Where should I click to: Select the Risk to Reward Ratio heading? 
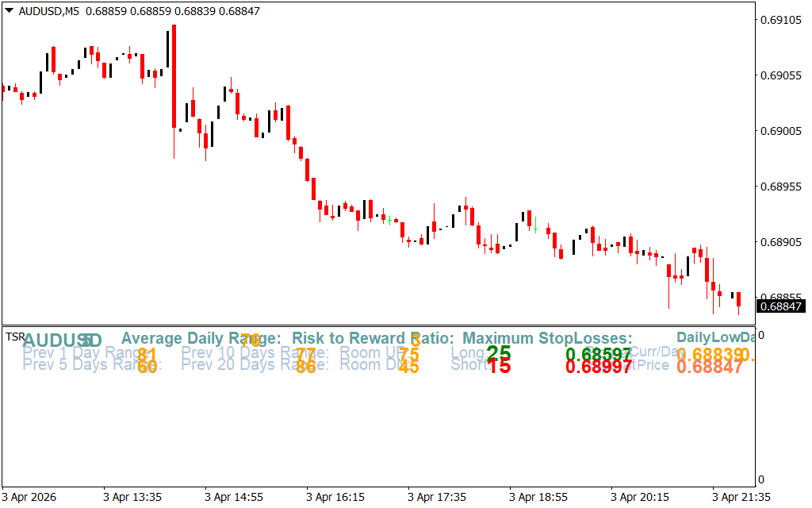[x=373, y=339]
